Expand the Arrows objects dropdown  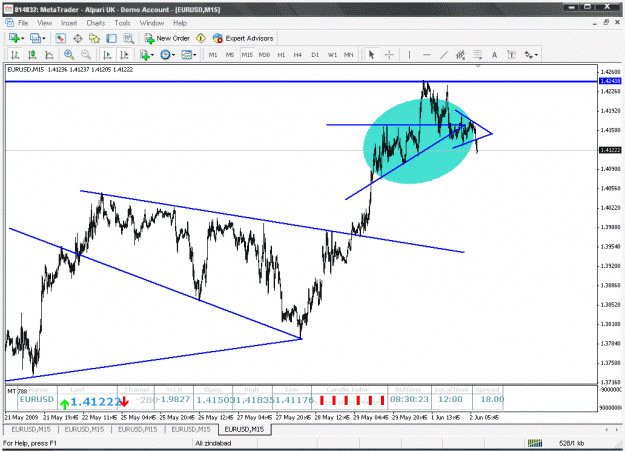click(x=537, y=55)
